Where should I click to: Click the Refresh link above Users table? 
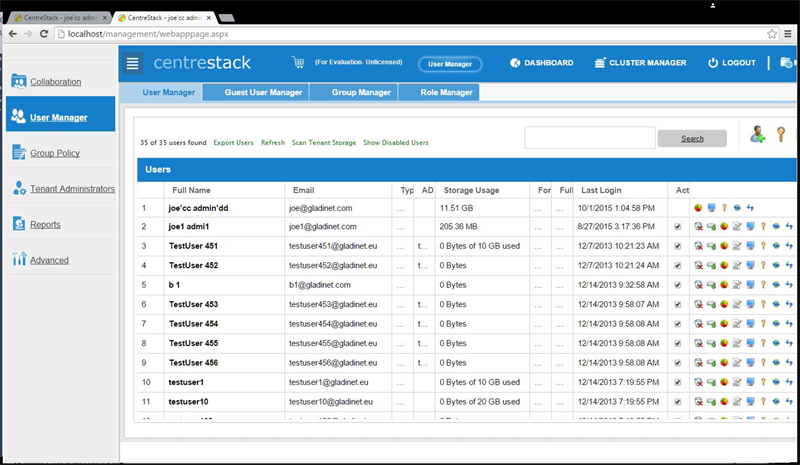pyautogui.click(x=273, y=143)
